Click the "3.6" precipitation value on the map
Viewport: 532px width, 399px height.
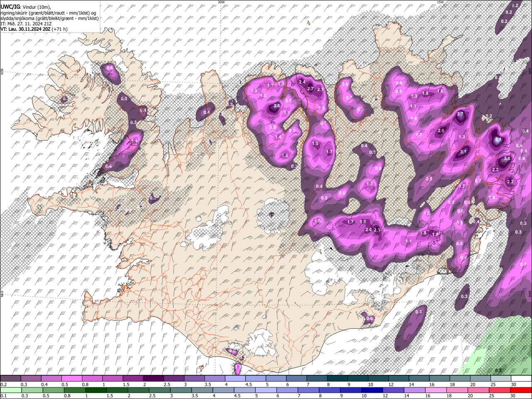[277, 106]
